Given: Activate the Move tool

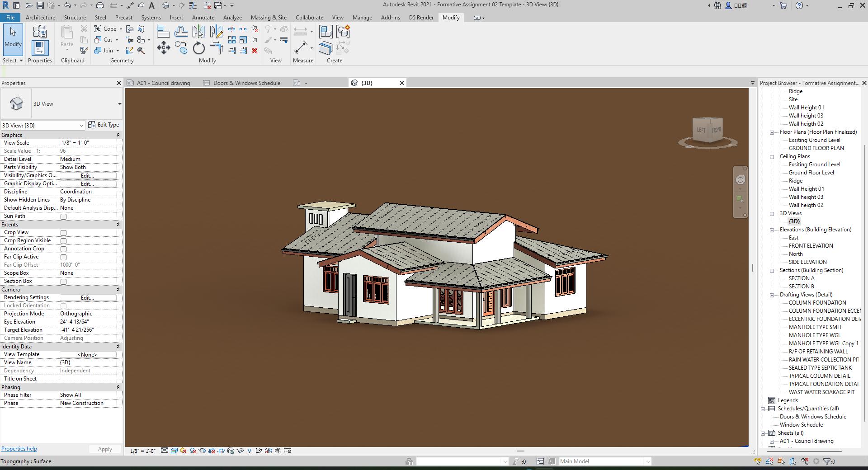Looking at the screenshot, I should point(163,48).
